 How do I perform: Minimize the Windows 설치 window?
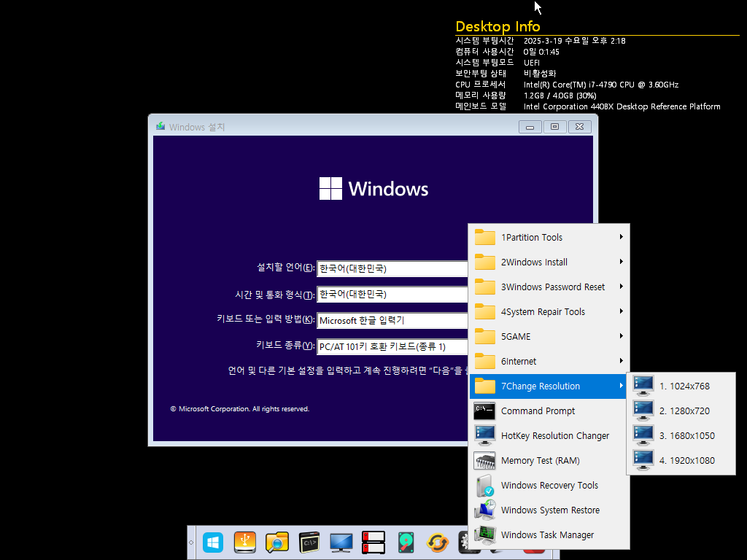pos(530,127)
